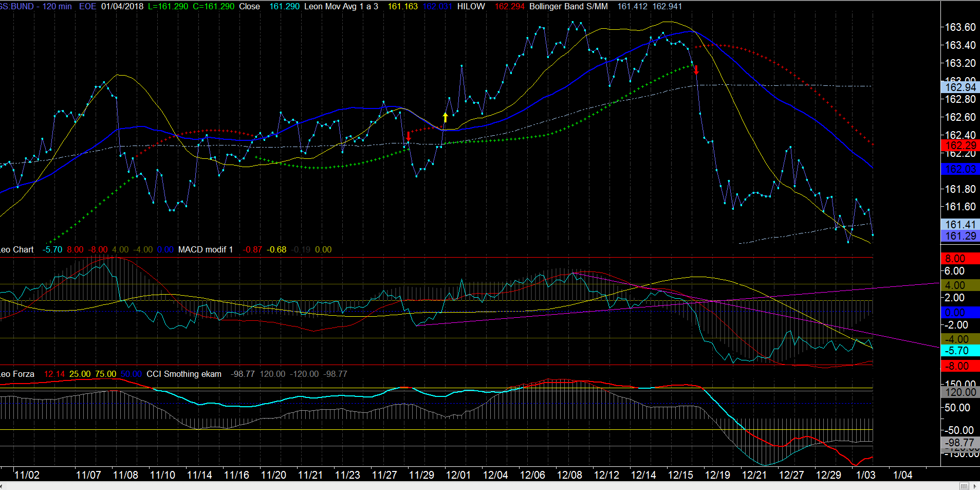Click the 1/04 date axis label
Viewport: 980px width, 490px height.
[x=902, y=475]
